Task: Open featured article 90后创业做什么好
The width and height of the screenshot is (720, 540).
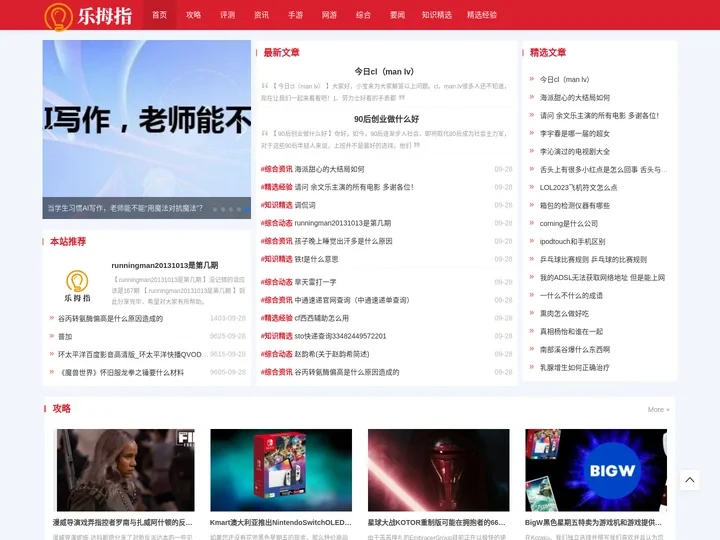Action: (x=386, y=119)
